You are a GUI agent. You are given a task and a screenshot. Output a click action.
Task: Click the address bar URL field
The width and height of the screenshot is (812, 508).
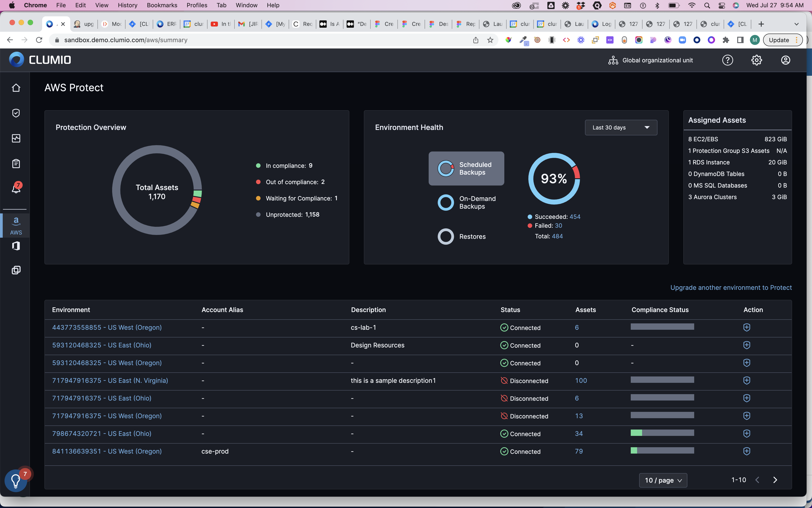click(262, 40)
